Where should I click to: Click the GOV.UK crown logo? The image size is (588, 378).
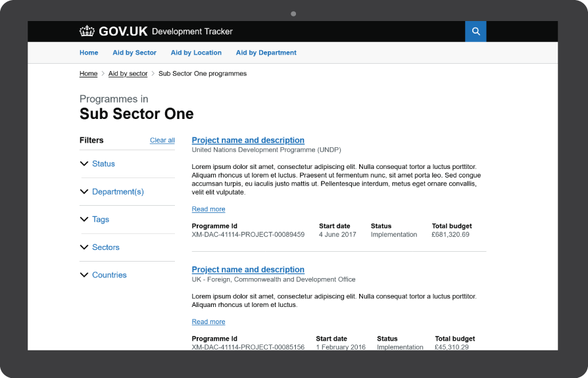[87, 31]
